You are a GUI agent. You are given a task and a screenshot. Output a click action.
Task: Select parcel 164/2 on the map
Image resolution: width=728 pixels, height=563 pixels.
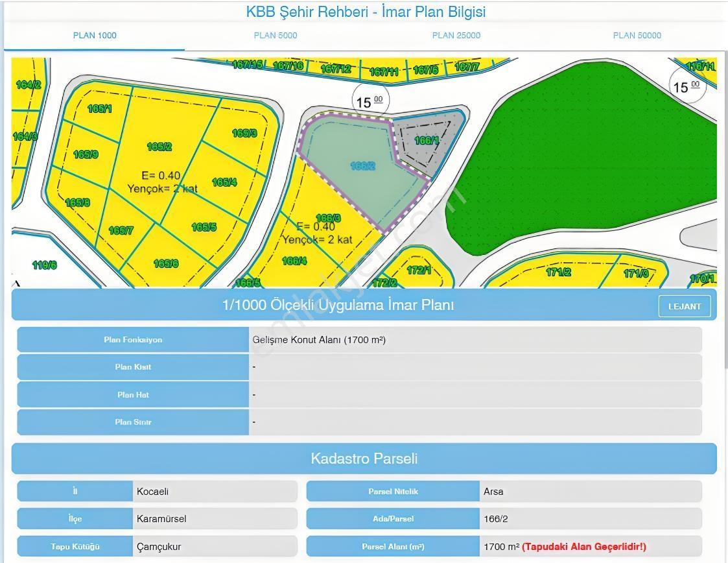28,84
